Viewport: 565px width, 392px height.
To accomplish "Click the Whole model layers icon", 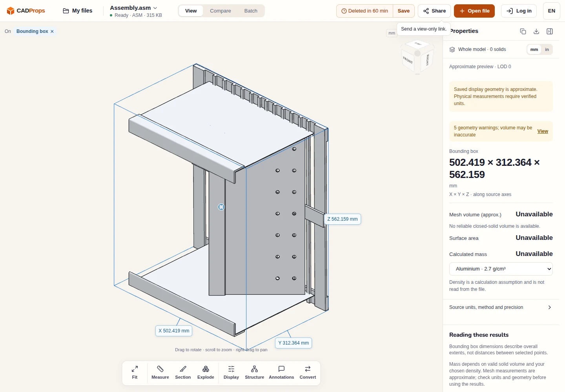I will click(452, 49).
